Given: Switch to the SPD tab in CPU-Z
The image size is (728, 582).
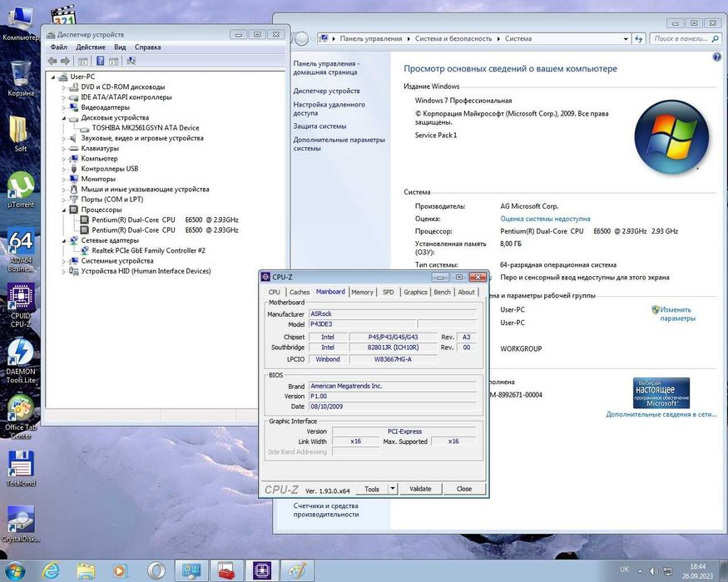Looking at the screenshot, I should (x=389, y=292).
